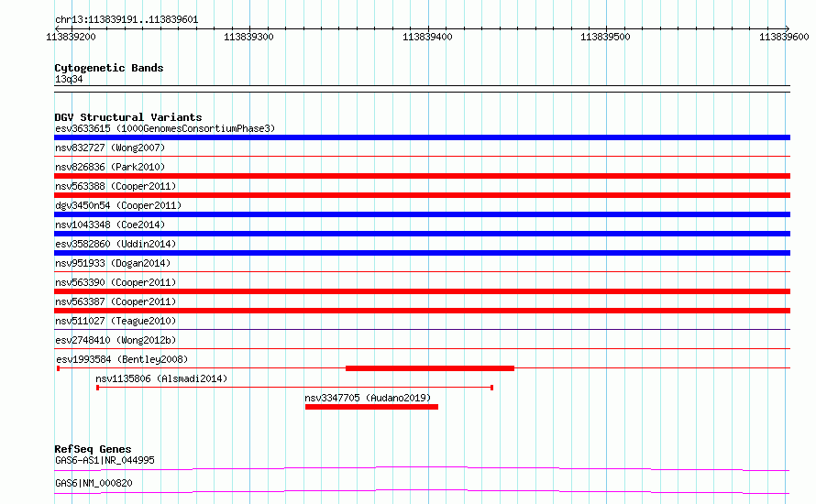
Task: Click ruler position 113839300
Action: coord(248,37)
